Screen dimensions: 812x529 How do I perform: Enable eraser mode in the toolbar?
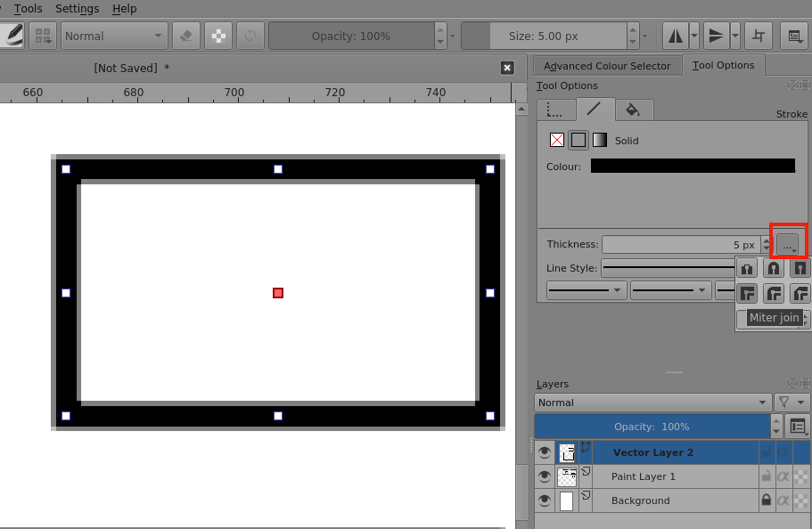tap(185, 36)
